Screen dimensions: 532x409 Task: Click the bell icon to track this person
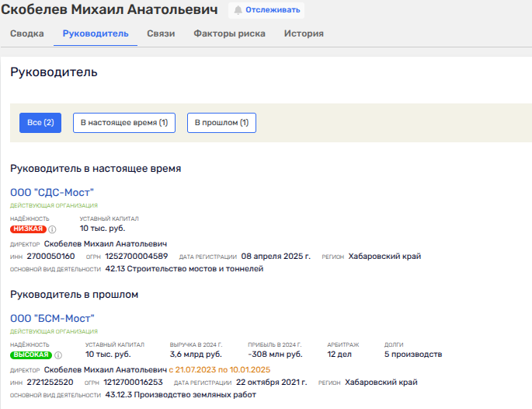click(x=238, y=10)
